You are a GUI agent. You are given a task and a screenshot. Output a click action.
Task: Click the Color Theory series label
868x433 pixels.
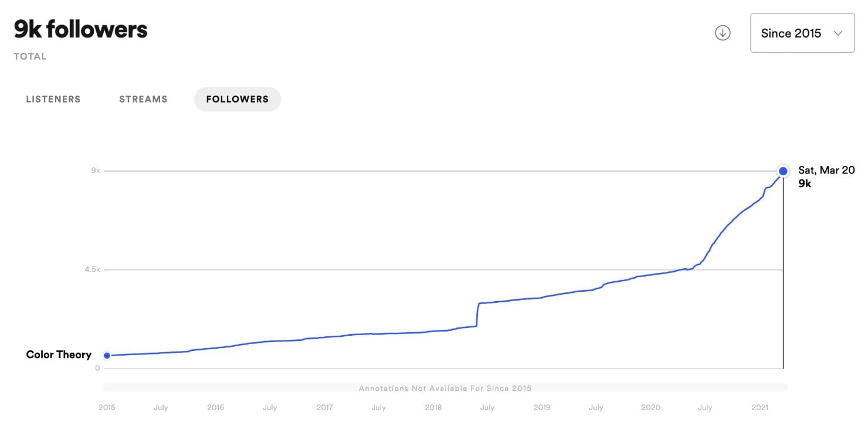pyautogui.click(x=59, y=354)
